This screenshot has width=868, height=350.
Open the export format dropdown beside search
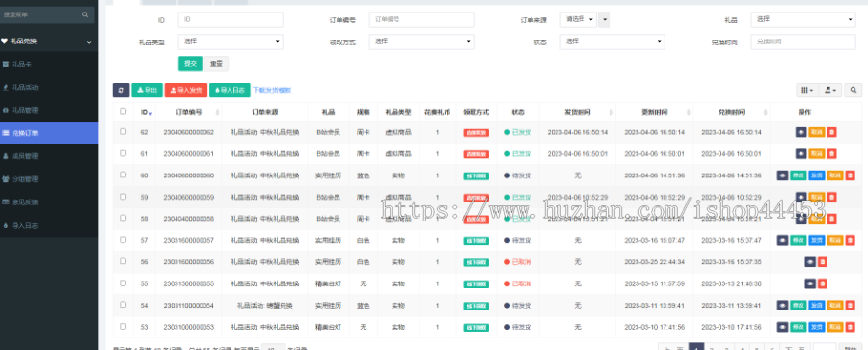830,91
